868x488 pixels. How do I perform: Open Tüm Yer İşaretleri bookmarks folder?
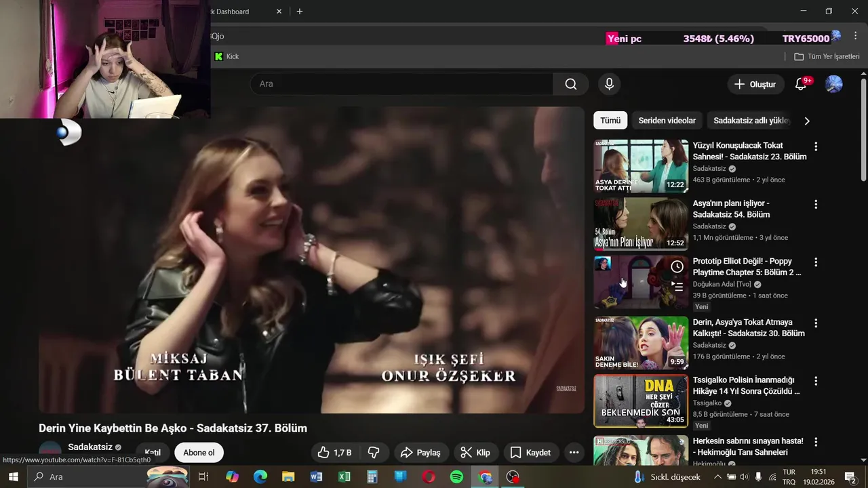(827, 56)
